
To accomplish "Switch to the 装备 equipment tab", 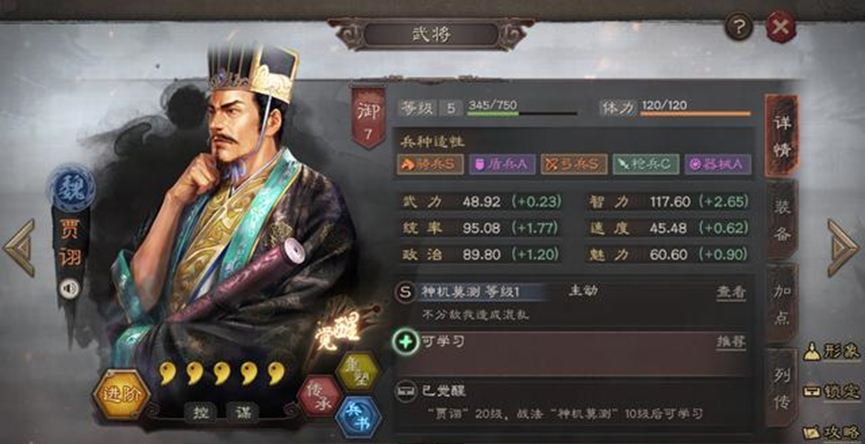I will point(782,221).
